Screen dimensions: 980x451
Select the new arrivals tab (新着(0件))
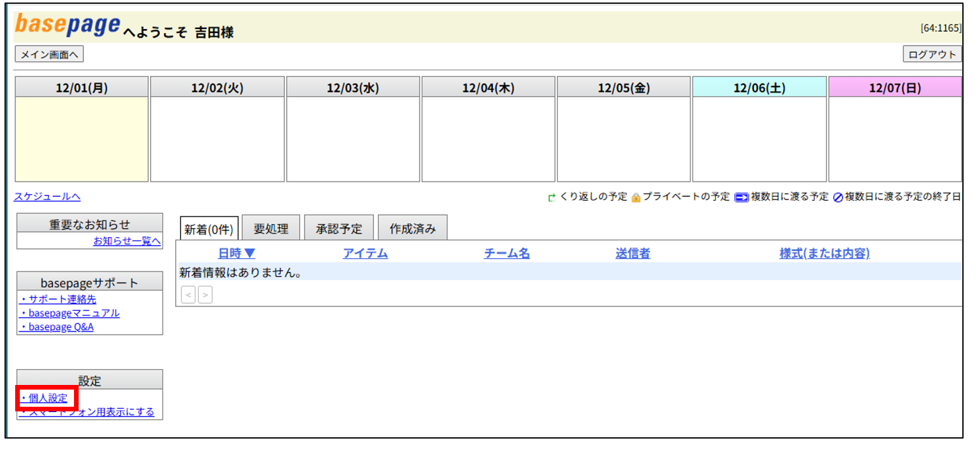tap(209, 229)
